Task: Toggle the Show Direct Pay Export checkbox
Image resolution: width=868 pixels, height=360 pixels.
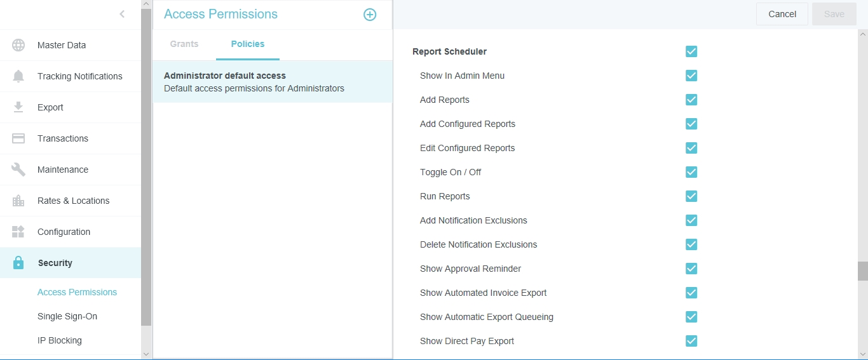Action: 691,341
